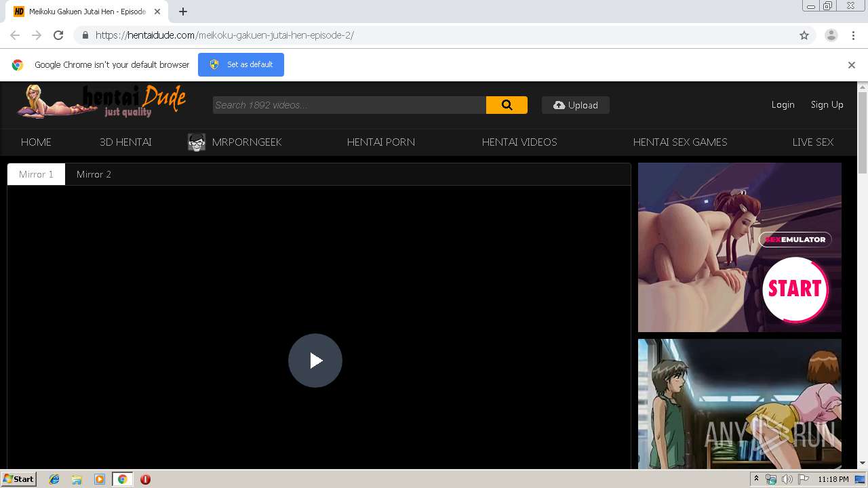This screenshot has width=868, height=488.
Task: Click the address bar URL
Action: coord(224,35)
